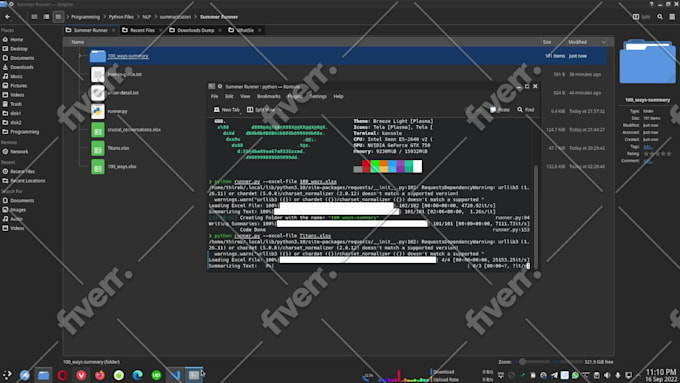Image resolution: width=680 pixels, height=383 pixels.
Task: Launch Vivaldi from the taskbar
Action: 81,375
